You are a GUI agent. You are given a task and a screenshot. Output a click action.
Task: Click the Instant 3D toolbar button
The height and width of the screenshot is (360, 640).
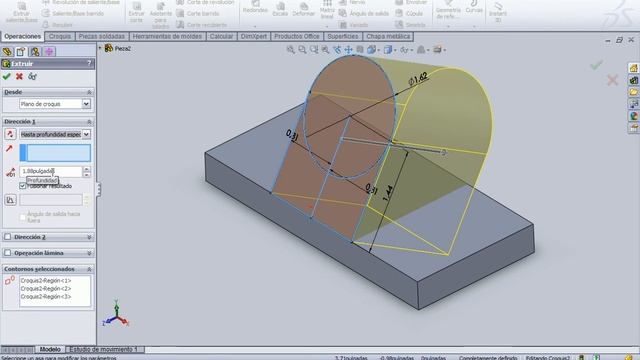click(x=498, y=11)
